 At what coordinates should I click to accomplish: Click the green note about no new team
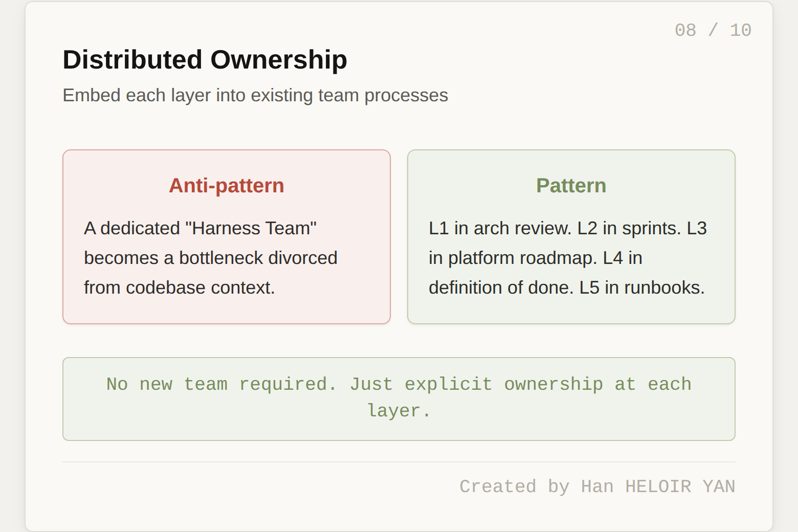click(398, 398)
